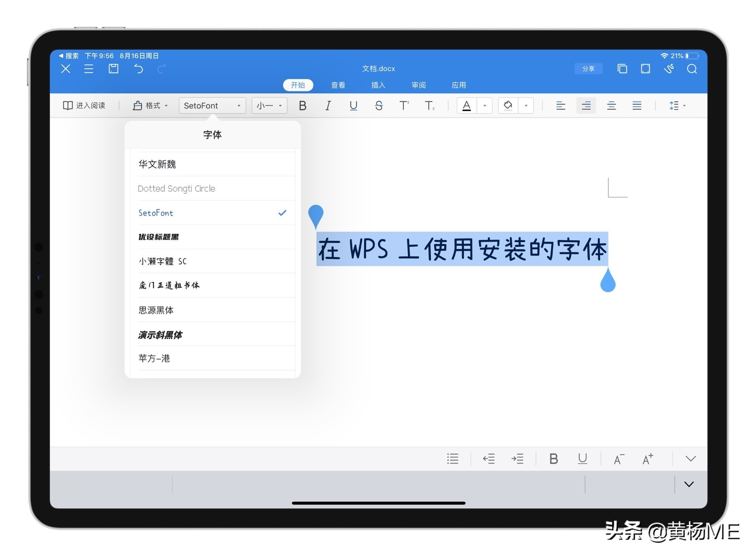Click the undo arrow icon
The height and width of the screenshot is (557, 756).
[x=138, y=69]
